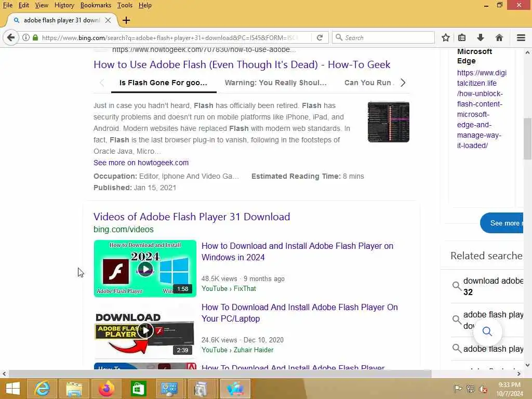Open the Control Panel taskbar icon
Screen dimensions: 532x399
[x=169, y=389]
